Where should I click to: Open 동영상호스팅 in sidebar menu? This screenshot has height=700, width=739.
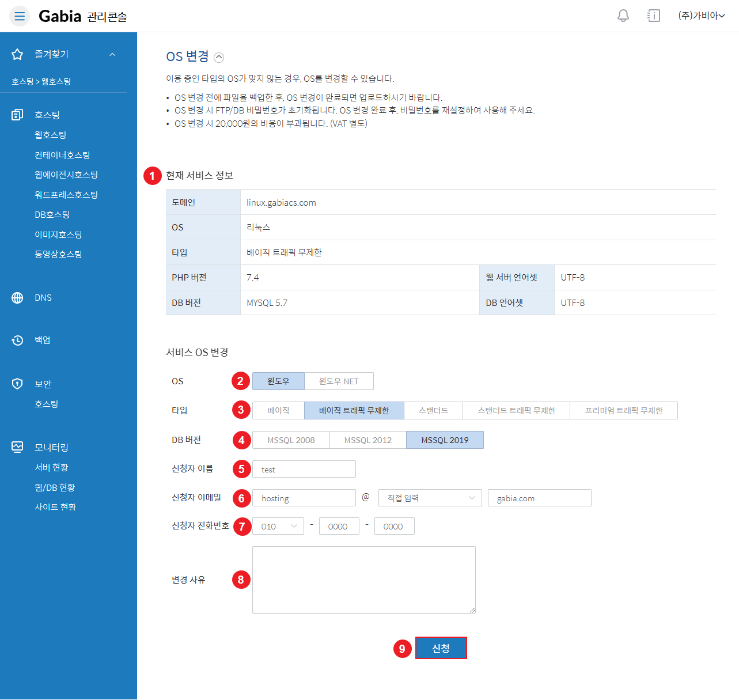[x=58, y=254]
